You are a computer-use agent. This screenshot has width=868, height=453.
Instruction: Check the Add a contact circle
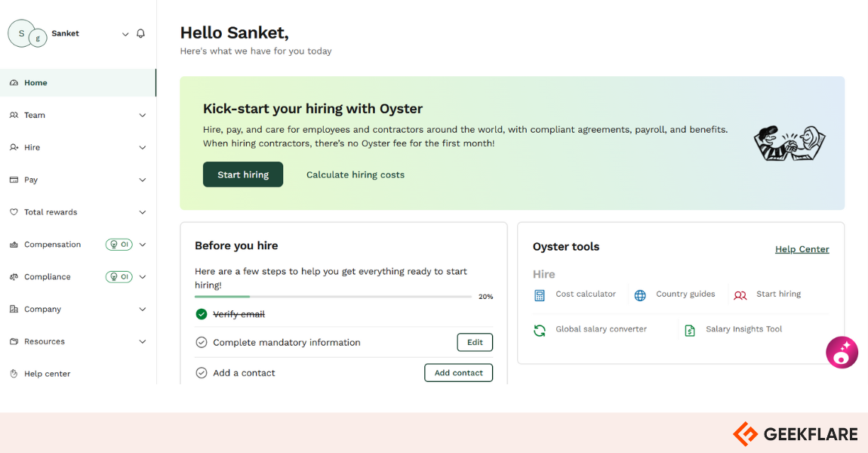click(x=202, y=373)
